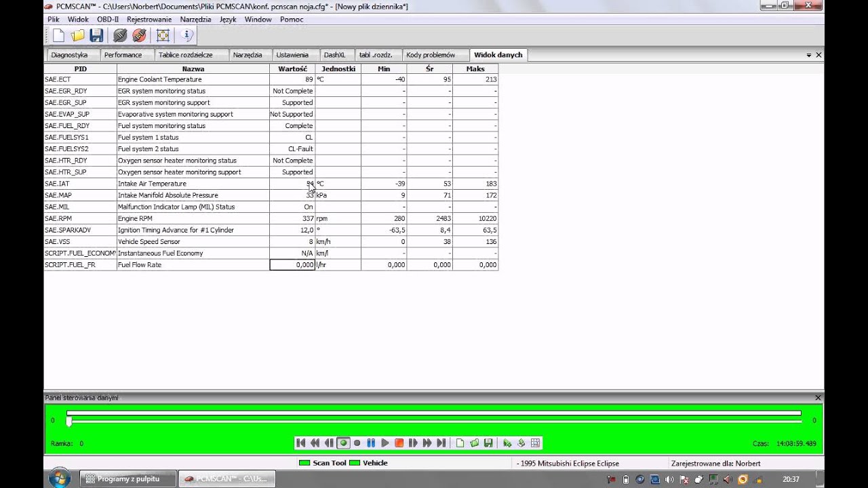Click the green live record button
This screenshot has width=868, height=488.
(343, 443)
